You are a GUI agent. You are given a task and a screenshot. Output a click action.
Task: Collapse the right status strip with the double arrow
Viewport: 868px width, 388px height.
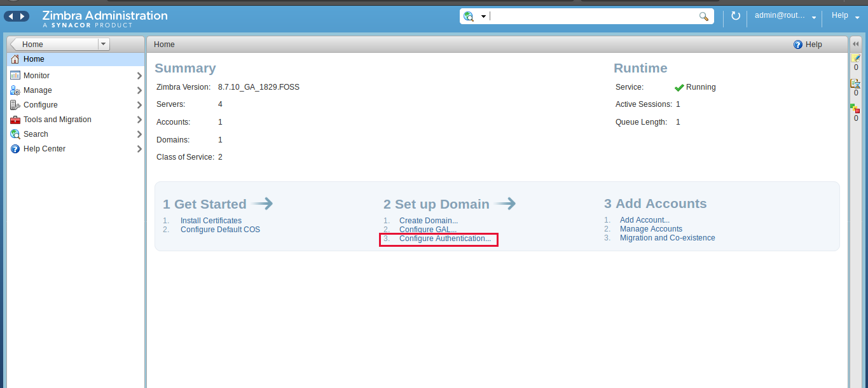click(856, 43)
